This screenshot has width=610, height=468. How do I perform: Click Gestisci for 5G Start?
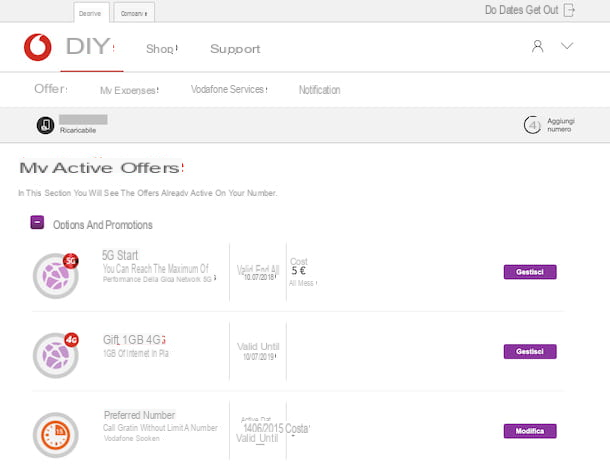click(x=530, y=272)
